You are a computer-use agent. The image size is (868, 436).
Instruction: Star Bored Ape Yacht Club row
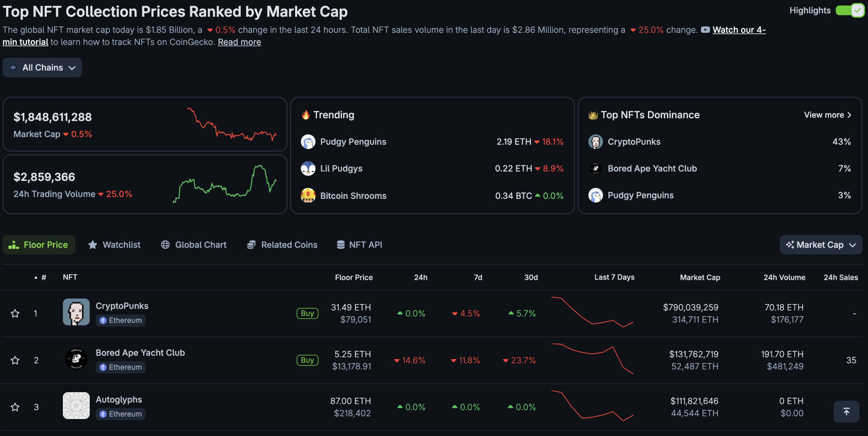(x=15, y=360)
